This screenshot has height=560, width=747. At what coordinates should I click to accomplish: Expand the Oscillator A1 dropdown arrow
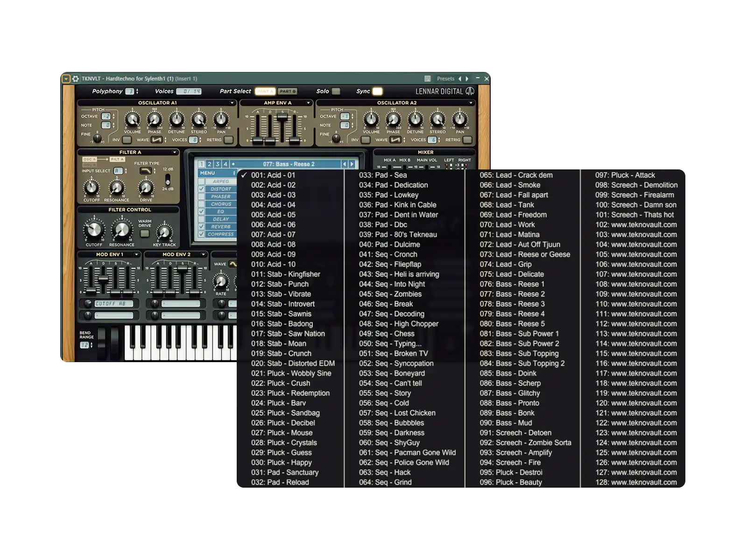232,103
